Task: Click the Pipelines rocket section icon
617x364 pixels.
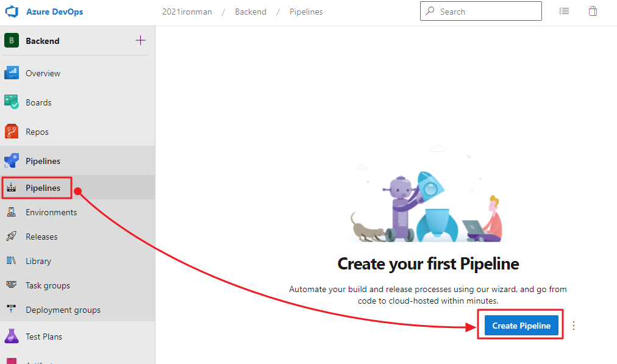Action: point(12,160)
